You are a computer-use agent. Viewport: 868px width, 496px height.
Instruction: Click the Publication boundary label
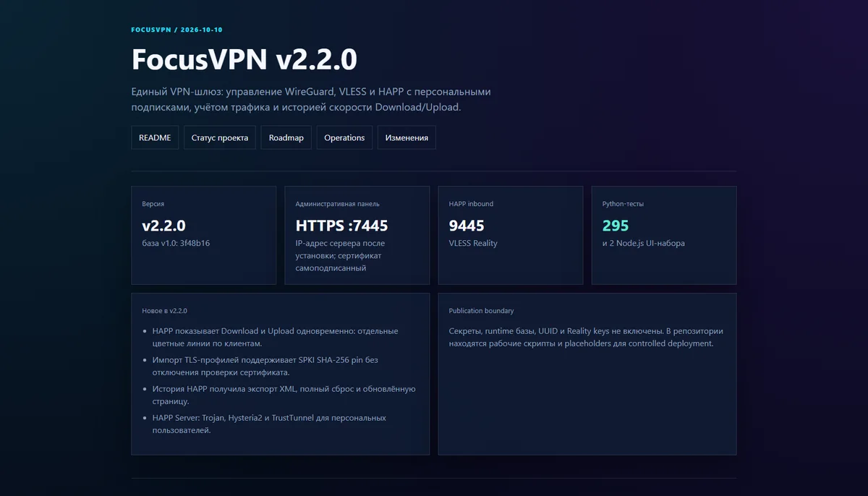pos(481,311)
